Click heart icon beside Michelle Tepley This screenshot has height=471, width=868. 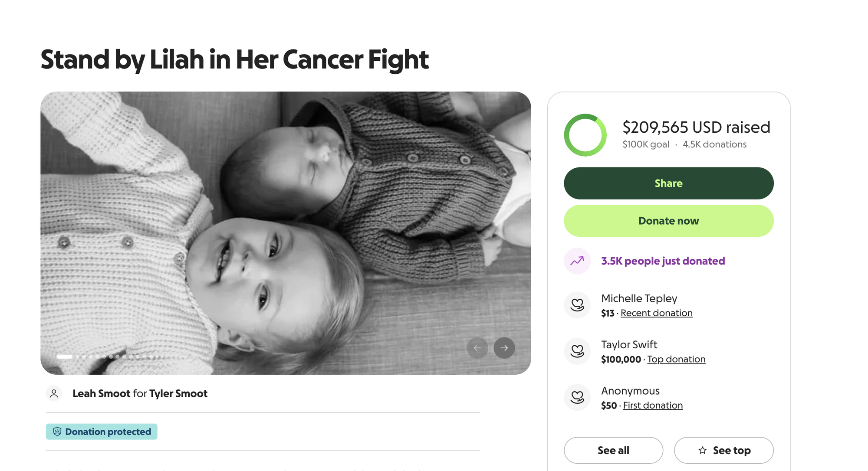(577, 305)
